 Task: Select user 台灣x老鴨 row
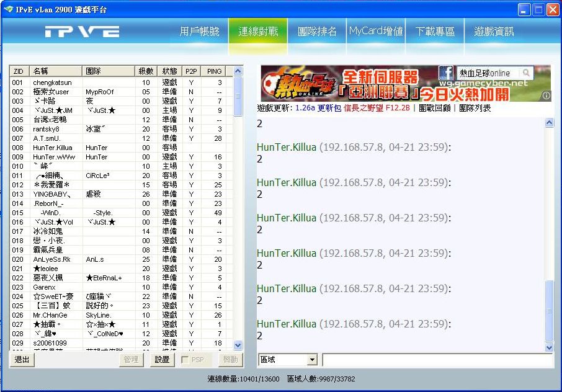pyautogui.click(x=121, y=120)
